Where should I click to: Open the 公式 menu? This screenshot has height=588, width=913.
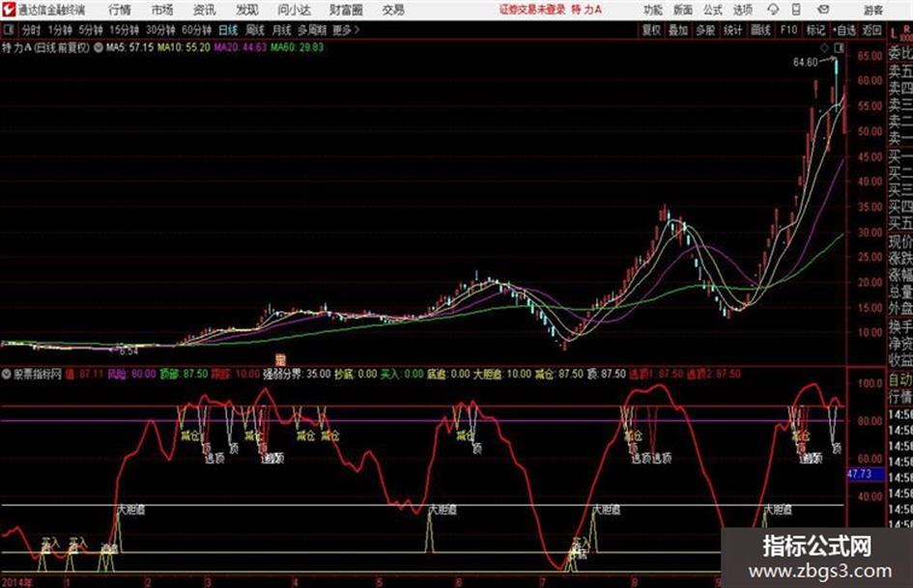click(713, 10)
